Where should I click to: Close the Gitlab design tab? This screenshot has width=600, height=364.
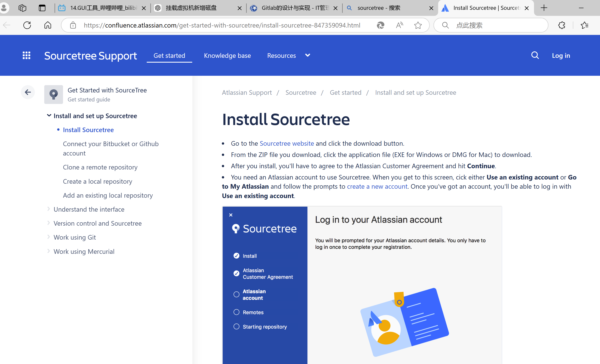[x=335, y=8]
